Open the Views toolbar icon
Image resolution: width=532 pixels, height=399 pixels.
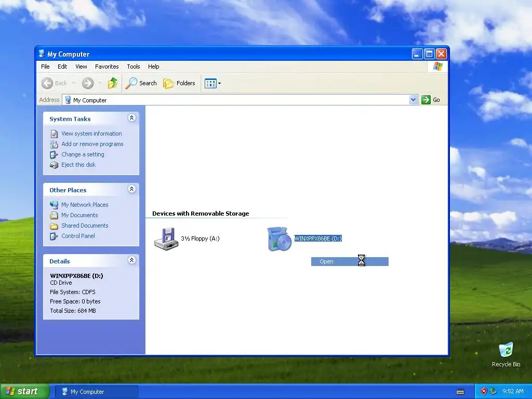210,83
